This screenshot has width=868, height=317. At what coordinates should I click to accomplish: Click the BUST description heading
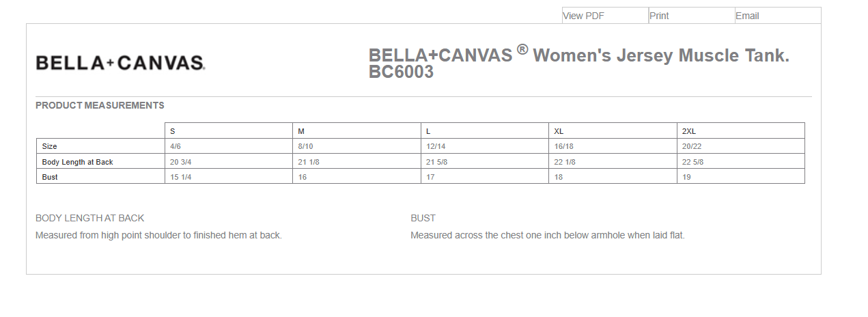[x=423, y=218]
